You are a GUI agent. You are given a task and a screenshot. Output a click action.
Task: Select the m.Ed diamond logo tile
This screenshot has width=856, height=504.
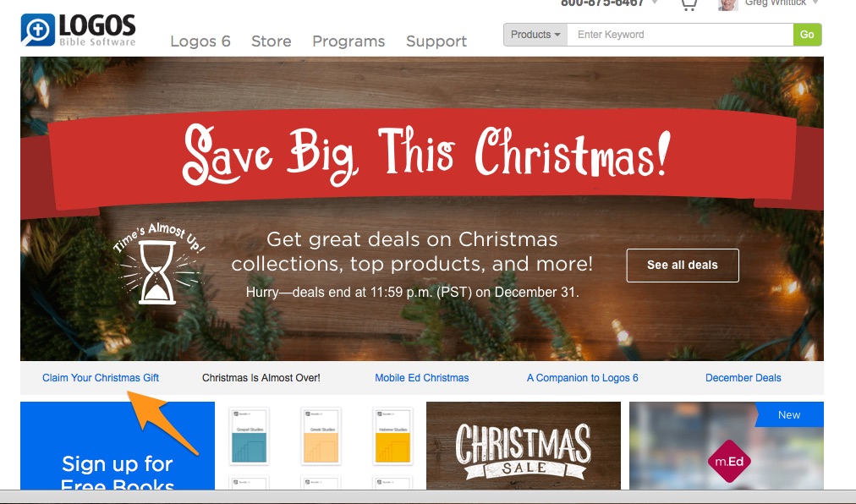pyautogui.click(x=729, y=462)
